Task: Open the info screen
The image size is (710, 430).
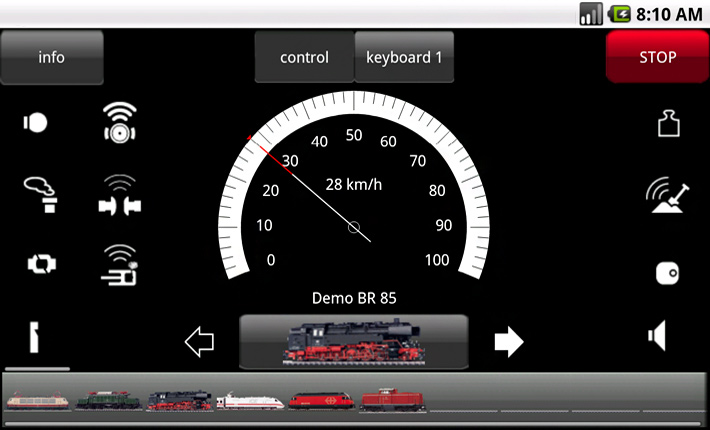Action: click(x=52, y=57)
